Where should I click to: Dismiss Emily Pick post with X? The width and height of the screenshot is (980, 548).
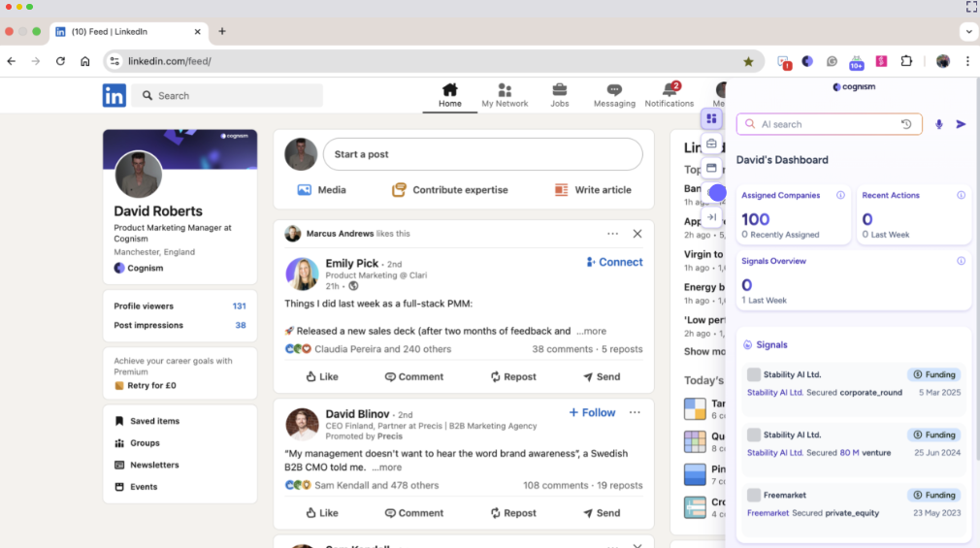637,234
